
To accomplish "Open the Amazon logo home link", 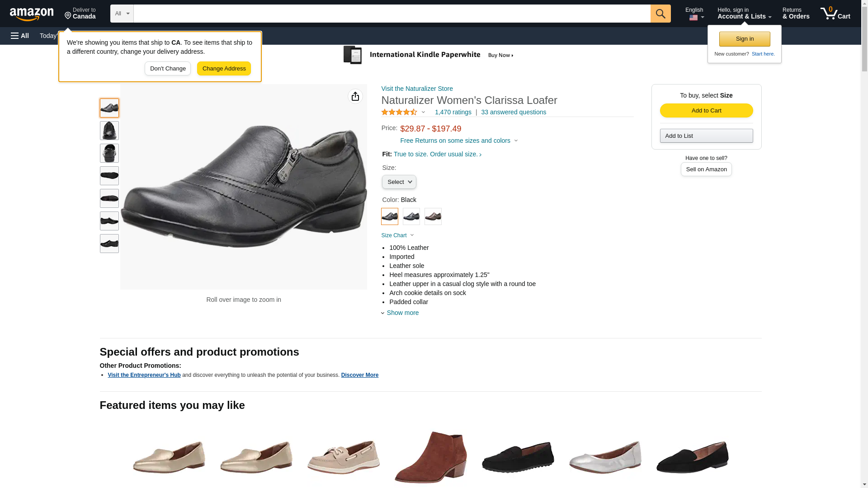I will point(32,14).
